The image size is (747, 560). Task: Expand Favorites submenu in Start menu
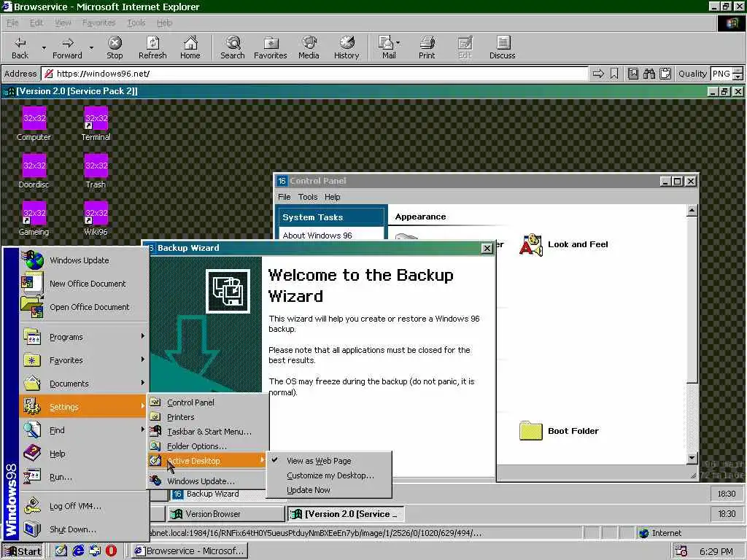83,360
